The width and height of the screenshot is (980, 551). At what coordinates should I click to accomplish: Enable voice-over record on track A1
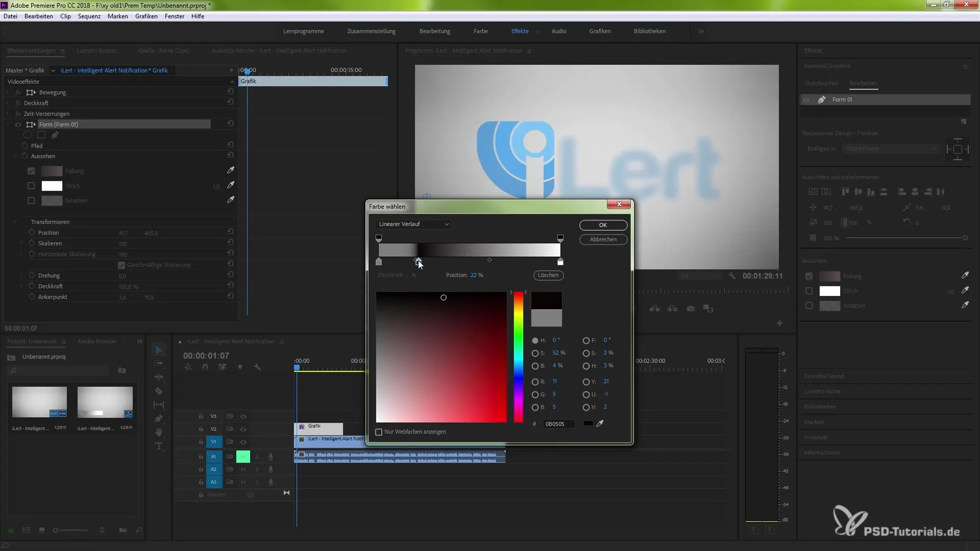(271, 457)
